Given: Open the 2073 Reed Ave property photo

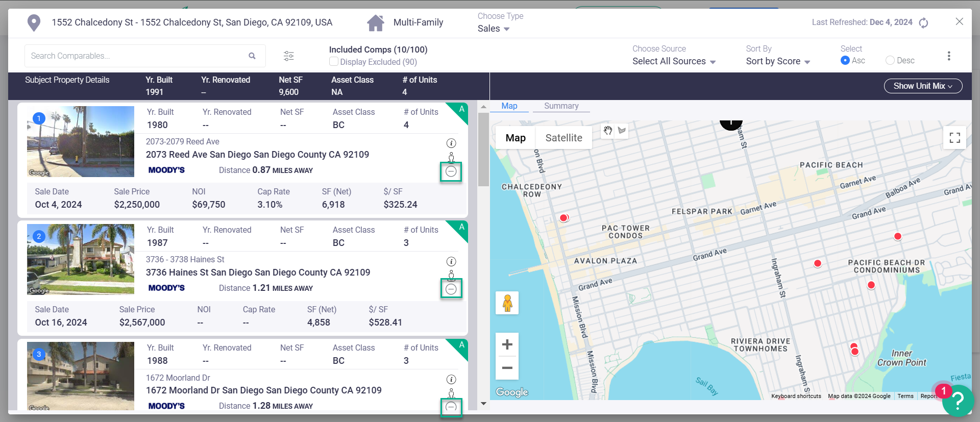Looking at the screenshot, I should 81,141.
